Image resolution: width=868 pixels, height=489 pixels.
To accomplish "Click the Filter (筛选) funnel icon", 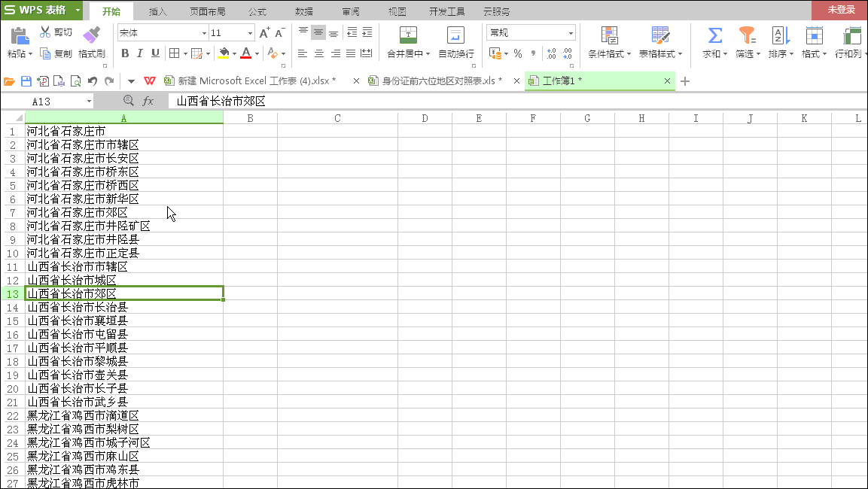I will click(x=748, y=35).
